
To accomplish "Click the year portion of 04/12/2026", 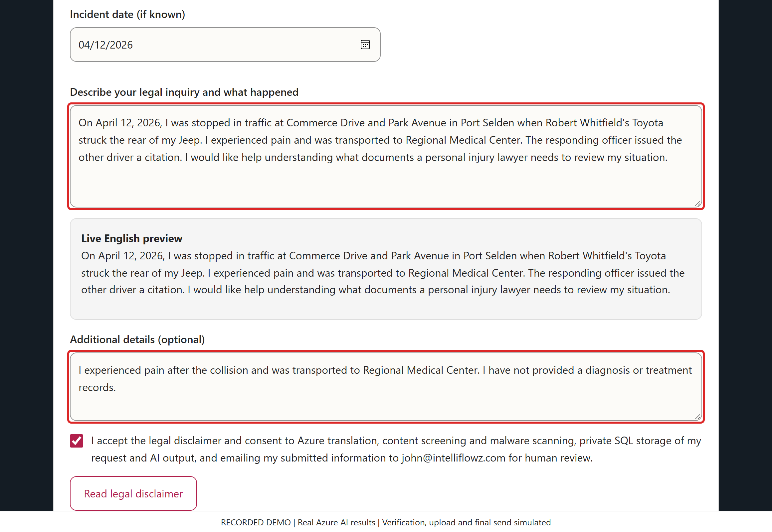I will (x=121, y=45).
